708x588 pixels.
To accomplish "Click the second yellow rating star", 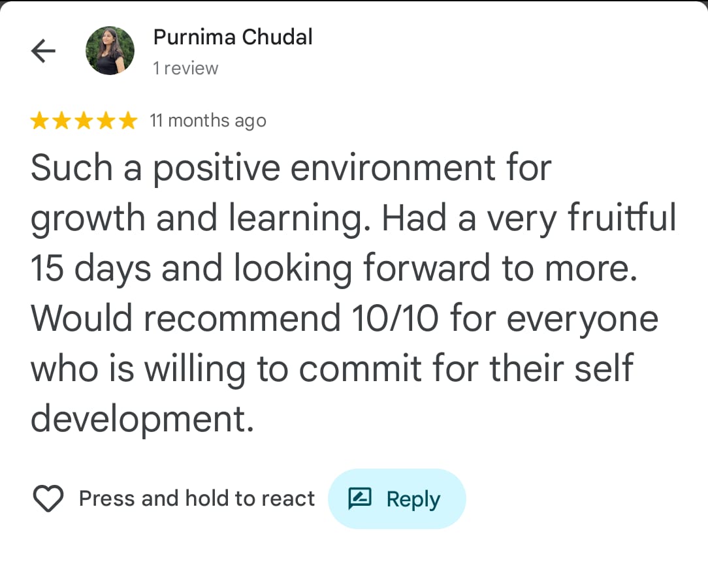I will coord(62,121).
